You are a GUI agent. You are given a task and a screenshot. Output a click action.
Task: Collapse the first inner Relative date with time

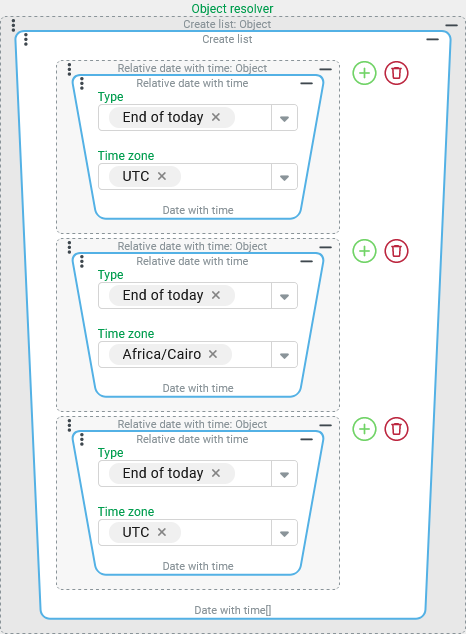(x=307, y=83)
